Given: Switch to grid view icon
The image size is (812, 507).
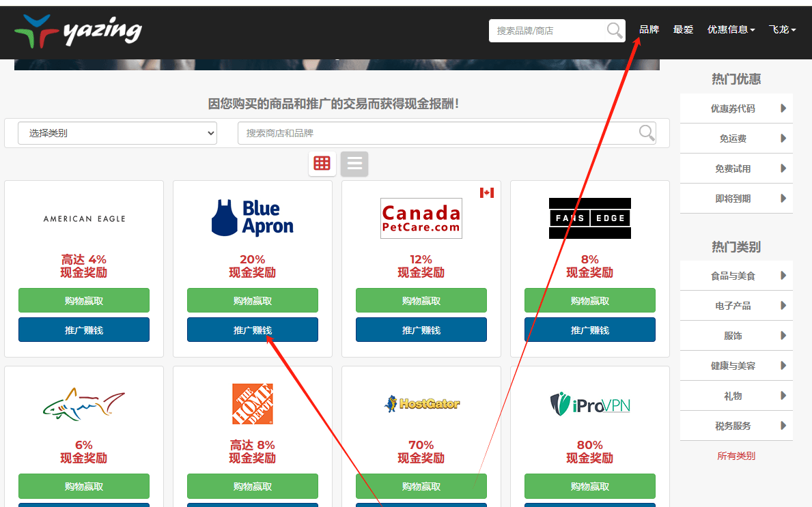Looking at the screenshot, I should 322,164.
